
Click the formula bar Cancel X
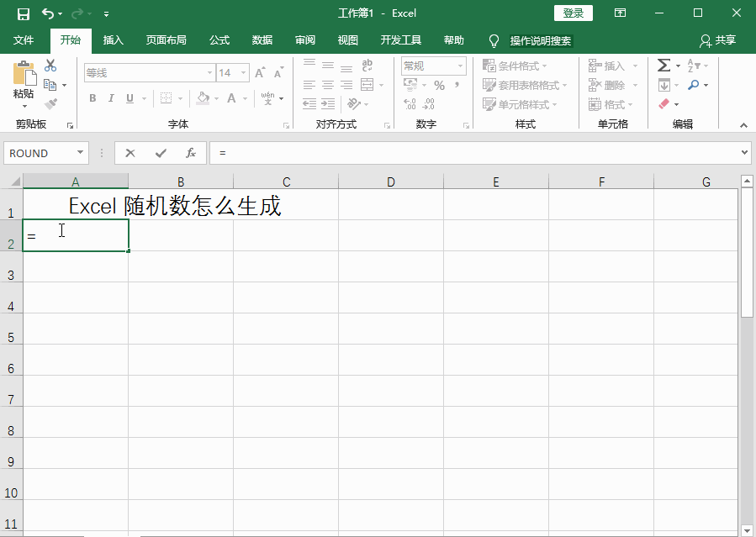(130, 153)
